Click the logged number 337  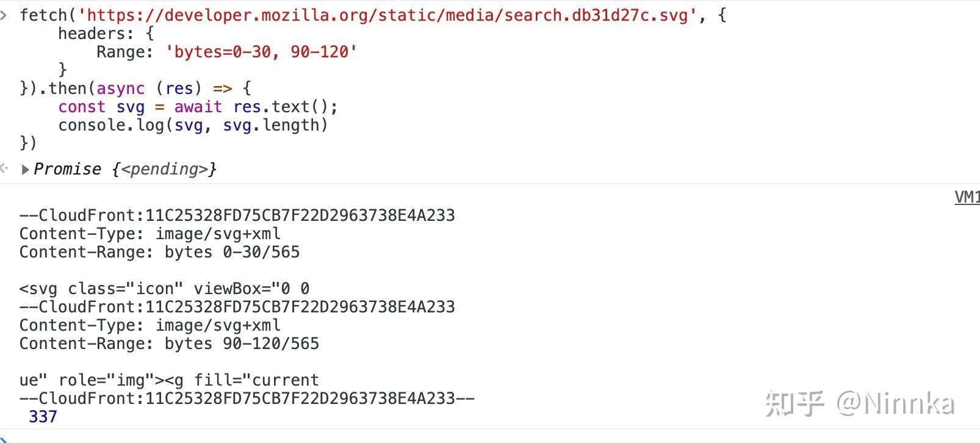(x=43, y=417)
